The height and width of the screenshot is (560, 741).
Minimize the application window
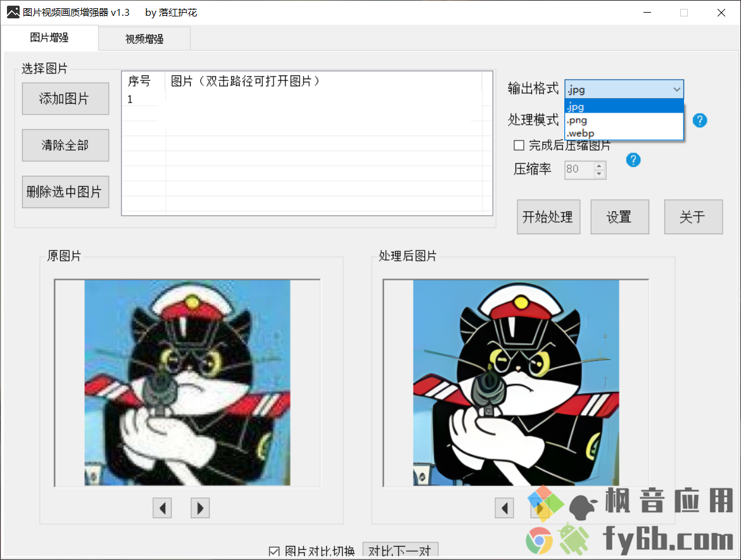tap(647, 13)
